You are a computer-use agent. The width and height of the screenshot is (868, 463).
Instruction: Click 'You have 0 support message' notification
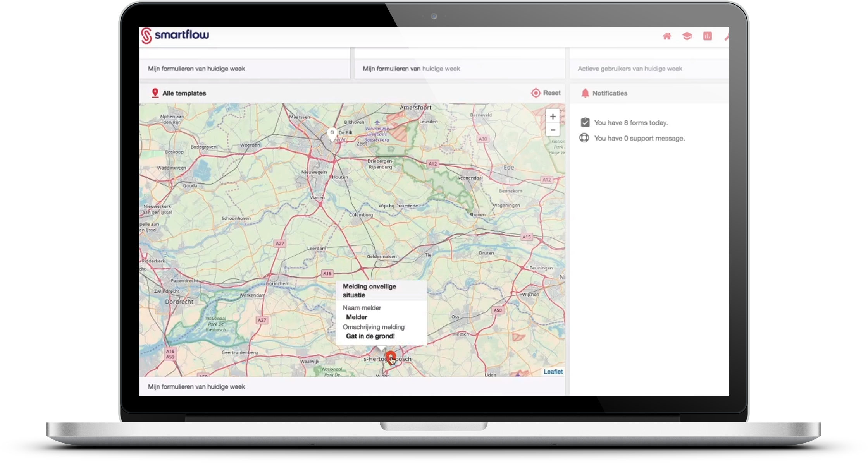pos(639,138)
